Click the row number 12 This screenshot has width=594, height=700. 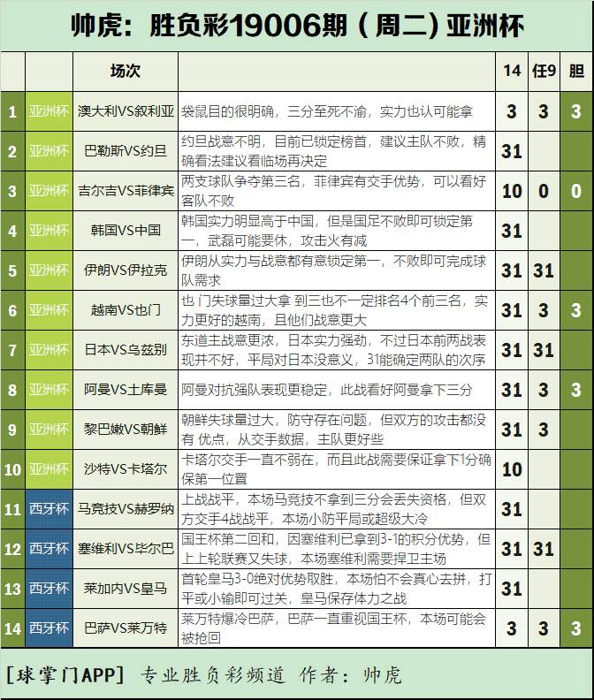click(12, 549)
